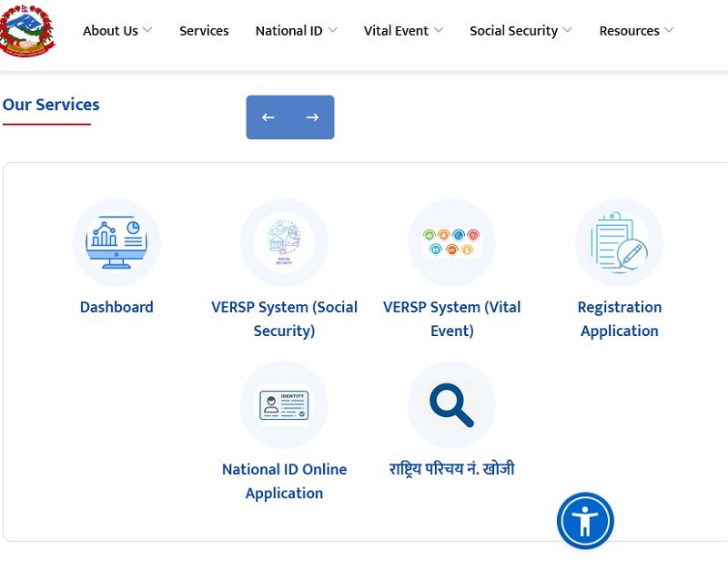Open the accessibility widget button
This screenshot has height=561, width=728.
click(x=585, y=521)
